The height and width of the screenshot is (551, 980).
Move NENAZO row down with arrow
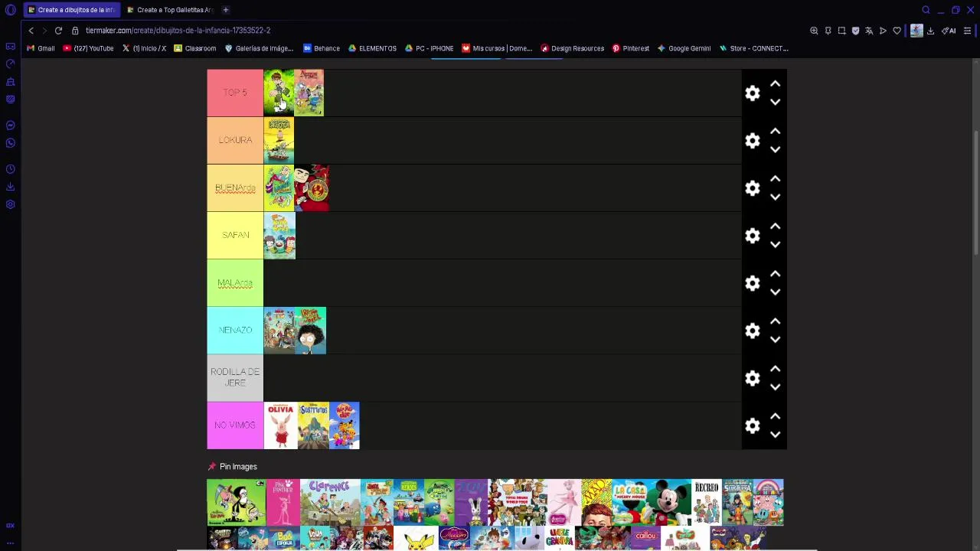(x=775, y=339)
